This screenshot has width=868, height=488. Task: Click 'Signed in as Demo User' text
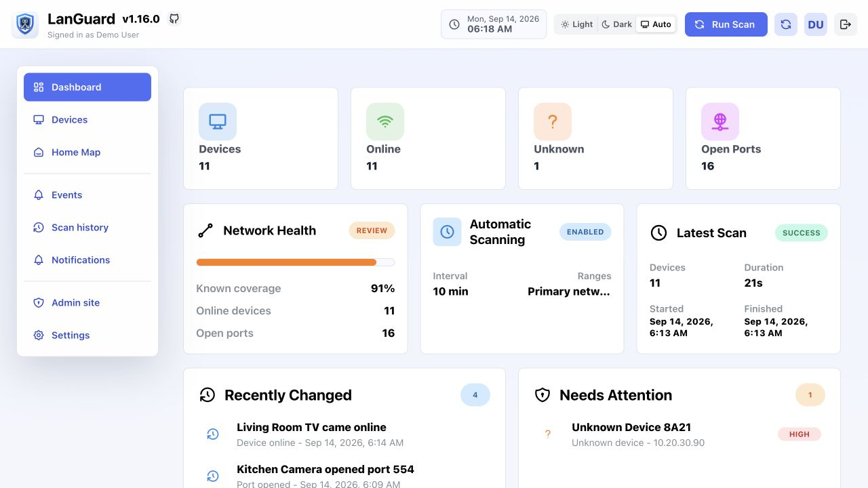[x=93, y=35]
